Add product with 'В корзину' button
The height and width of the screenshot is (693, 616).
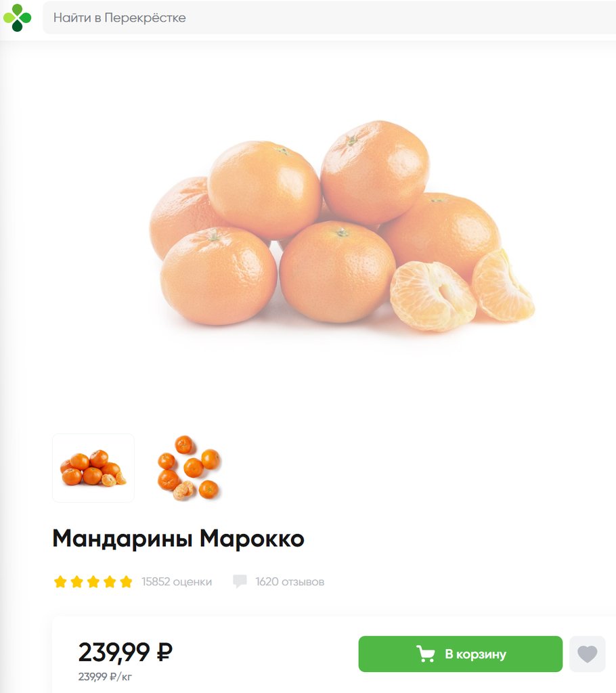(460, 654)
